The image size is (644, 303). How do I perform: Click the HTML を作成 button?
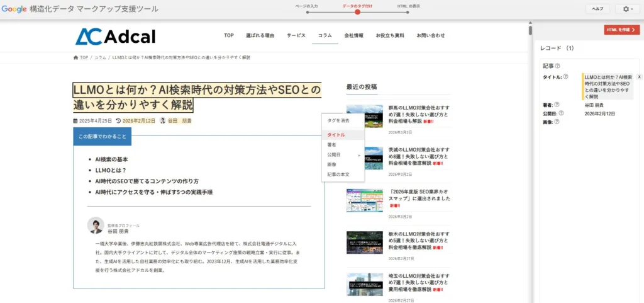pos(621,30)
